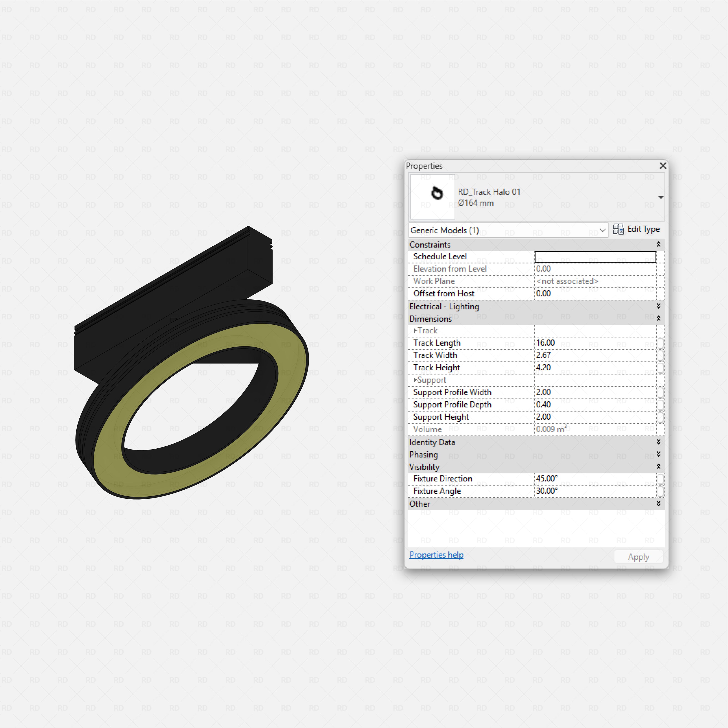The image size is (728, 728).
Task: Expand the Phasing section
Action: [659, 454]
